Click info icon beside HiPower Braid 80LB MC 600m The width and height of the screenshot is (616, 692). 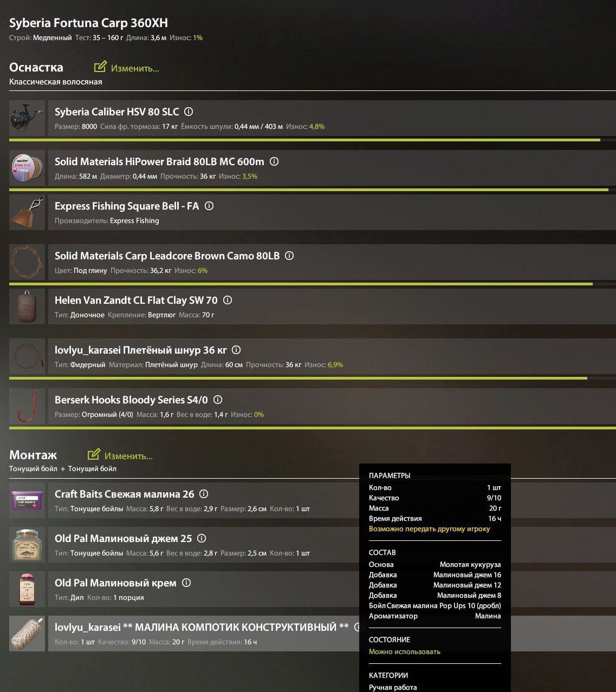tap(274, 161)
